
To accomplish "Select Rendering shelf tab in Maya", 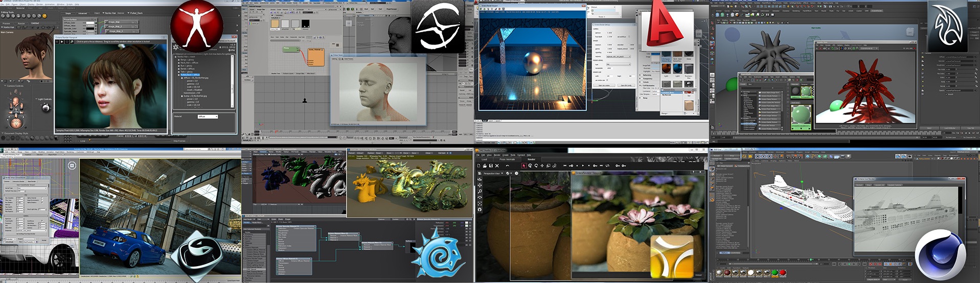I will (x=796, y=11).
